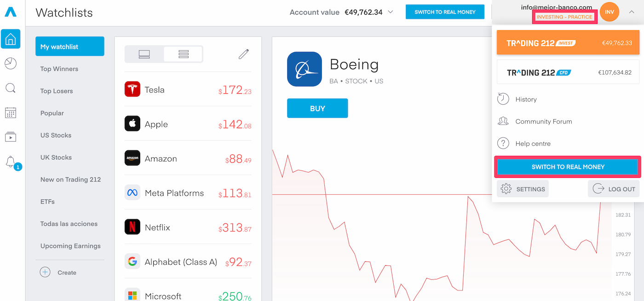
Task: Open the New on Trading 212 list
Action: 70,179
